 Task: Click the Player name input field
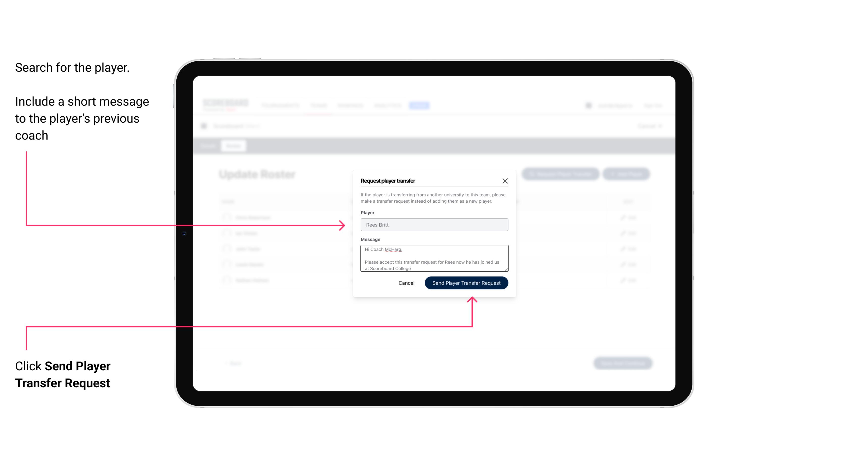pos(434,225)
